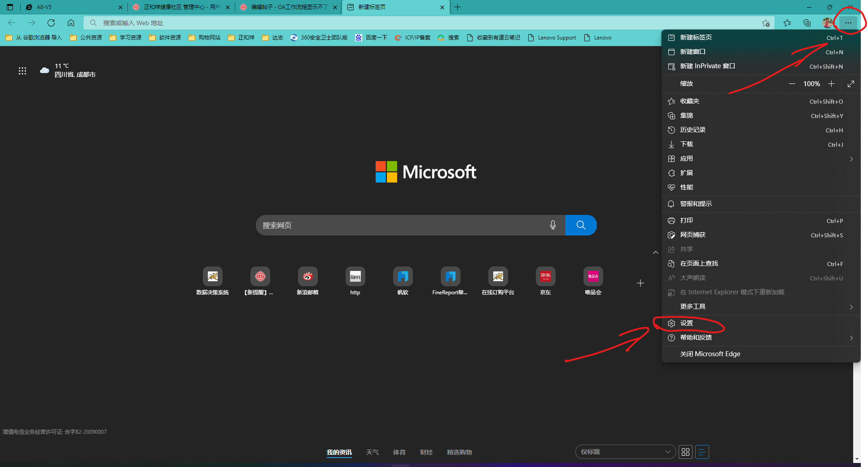Expand the 应用 submenu
The image size is (868, 467).
[x=761, y=159]
